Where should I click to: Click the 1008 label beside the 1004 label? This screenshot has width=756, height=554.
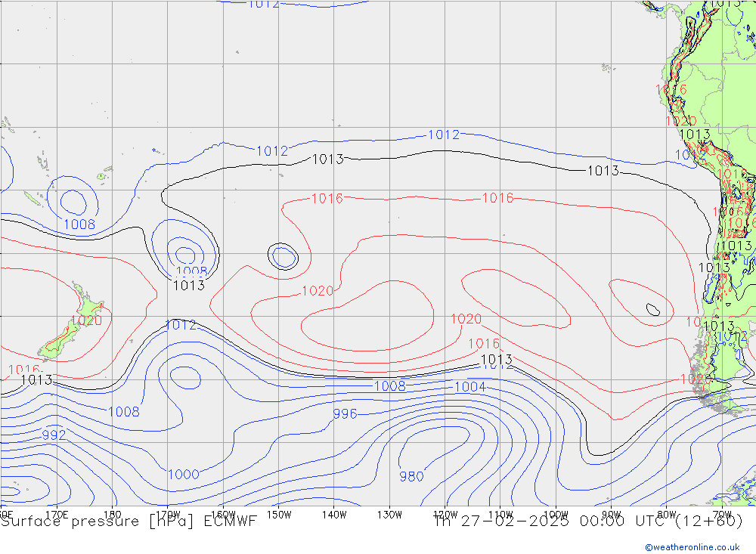pos(390,385)
